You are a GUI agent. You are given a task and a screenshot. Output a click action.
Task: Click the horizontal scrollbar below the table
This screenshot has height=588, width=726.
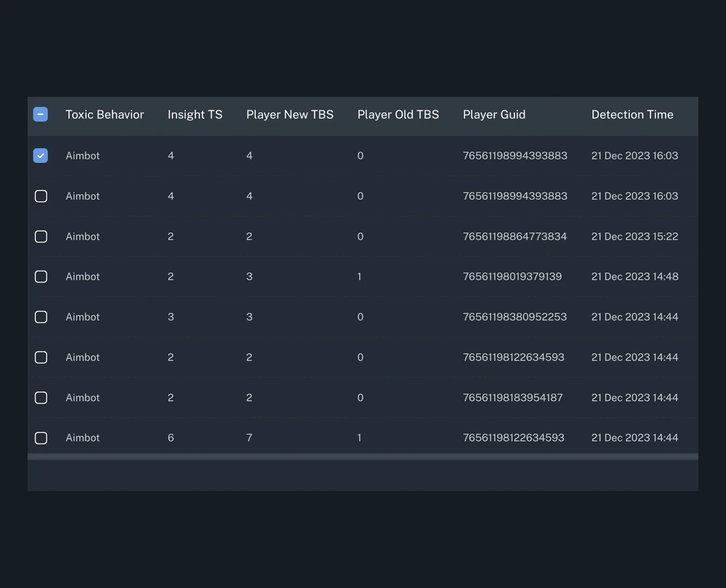pos(362,456)
